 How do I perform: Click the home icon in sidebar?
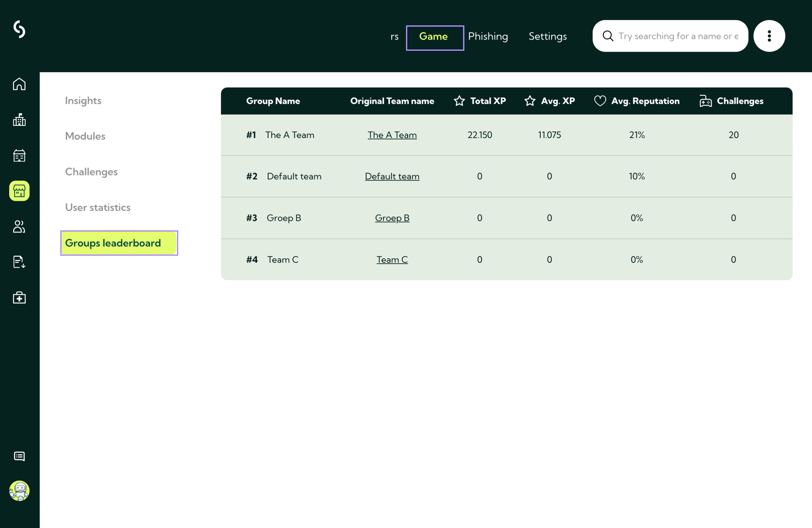[19, 84]
